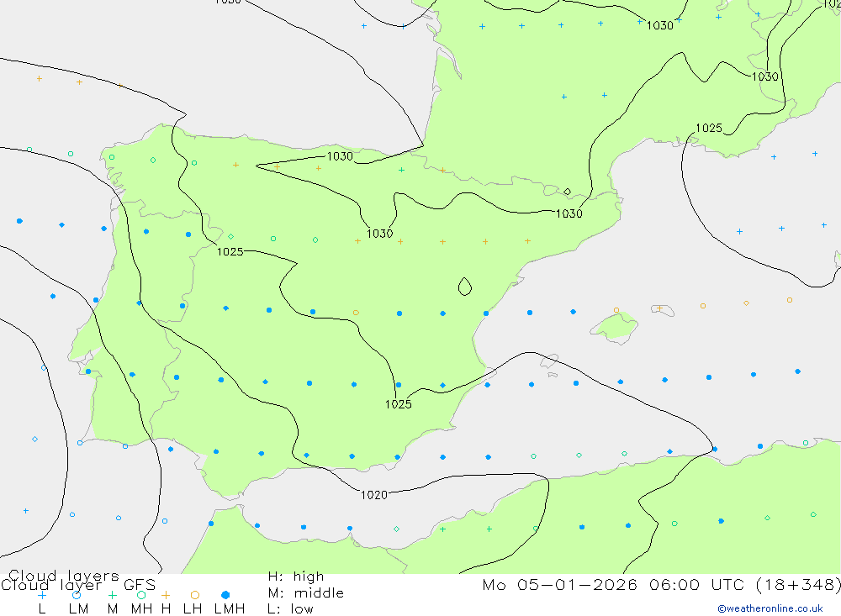Click the orange plus H legend symbol

[166, 595]
